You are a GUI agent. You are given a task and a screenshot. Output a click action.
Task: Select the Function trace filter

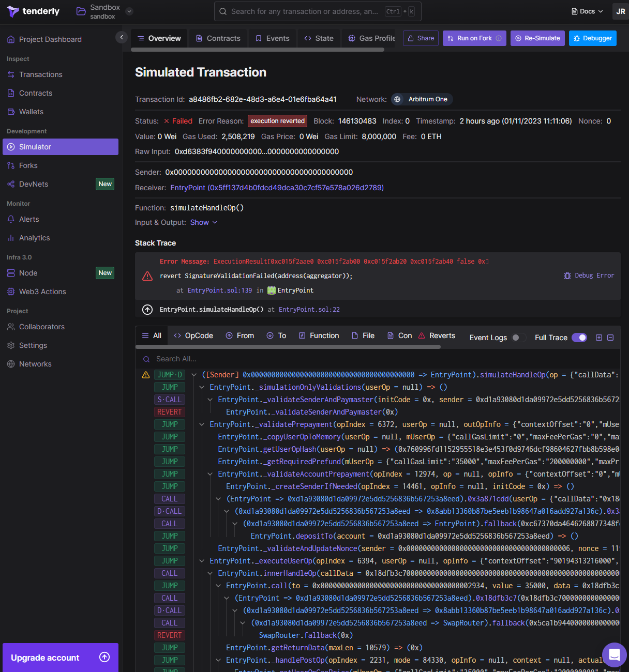[x=319, y=335]
